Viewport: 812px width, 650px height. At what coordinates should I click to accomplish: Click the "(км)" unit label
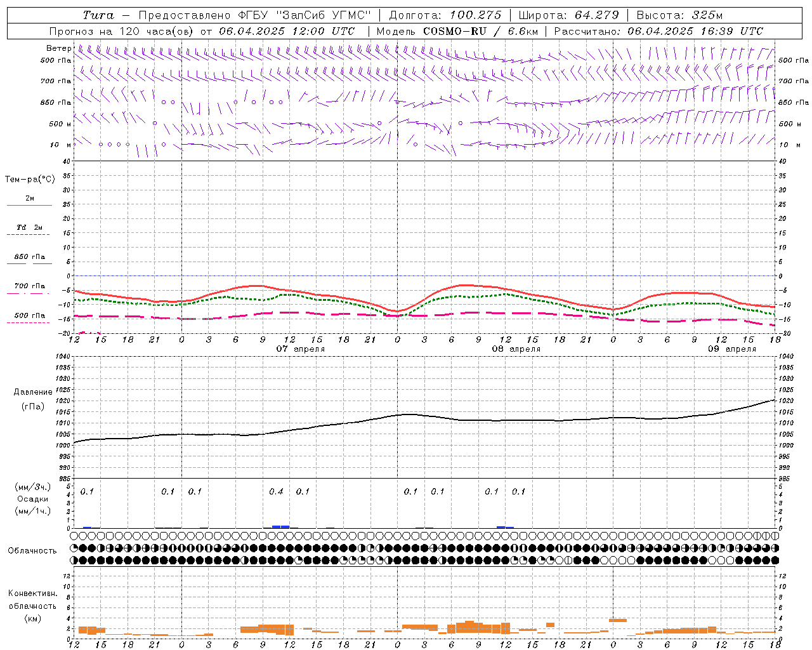[x=32, y=618]
